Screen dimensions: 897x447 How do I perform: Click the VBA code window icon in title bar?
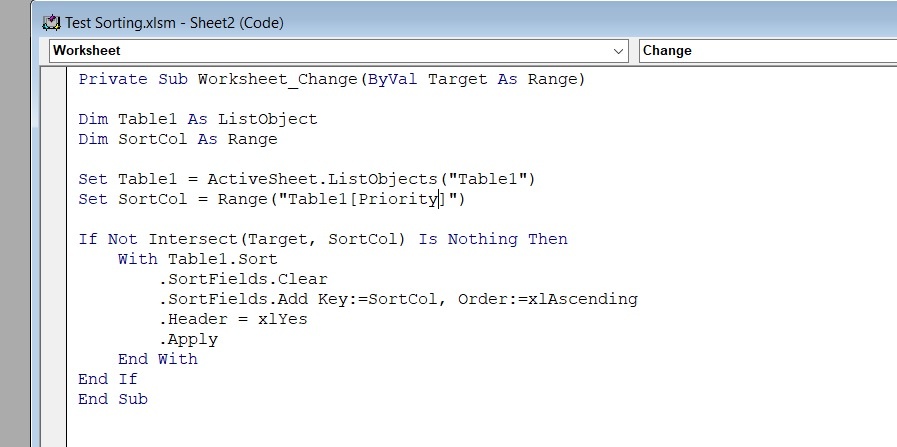51,23
